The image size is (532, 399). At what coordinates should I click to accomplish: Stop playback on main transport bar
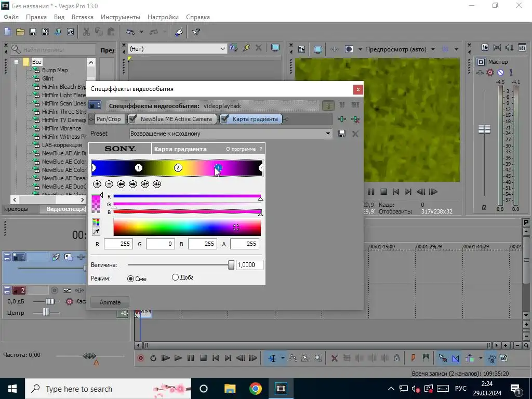point(203,358)
